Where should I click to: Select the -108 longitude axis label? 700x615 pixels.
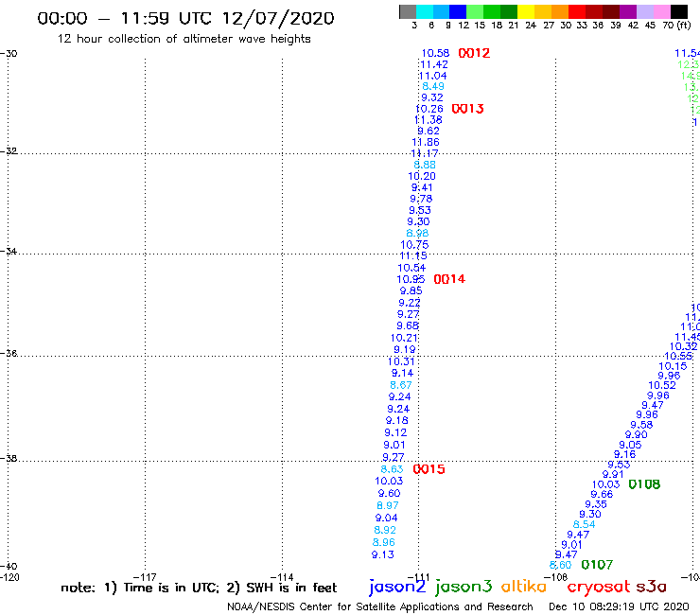point(556,577)
